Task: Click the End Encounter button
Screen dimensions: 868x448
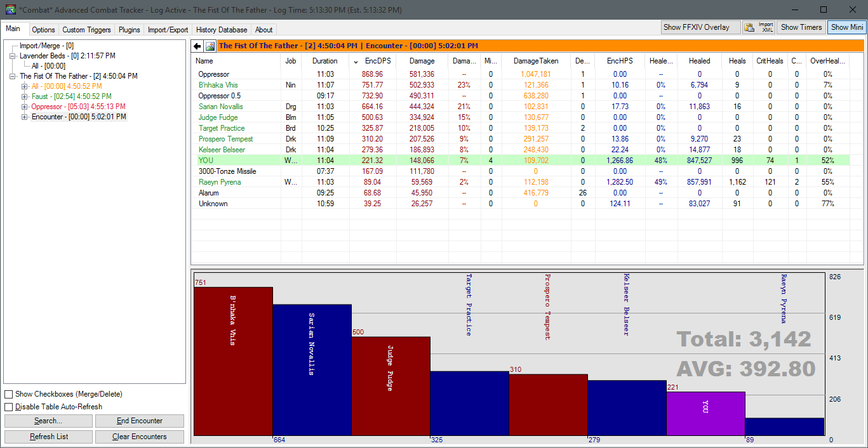Action: [x=140, y=421]
